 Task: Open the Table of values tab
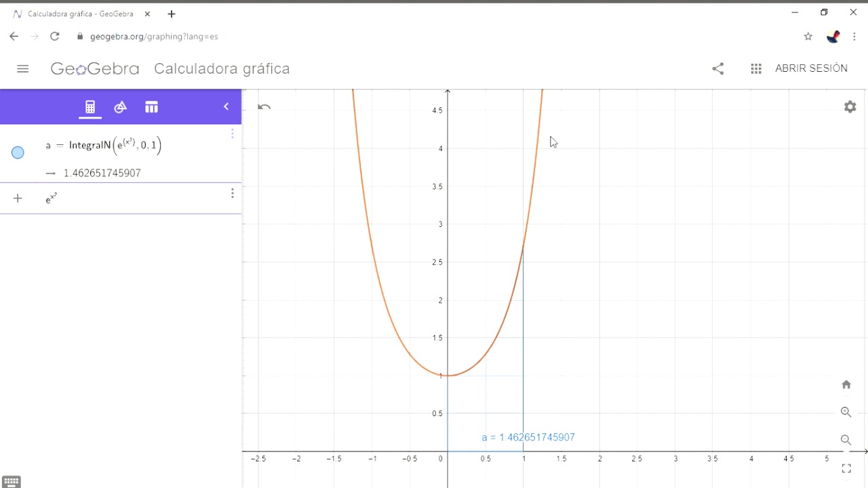tap(151, 107)
